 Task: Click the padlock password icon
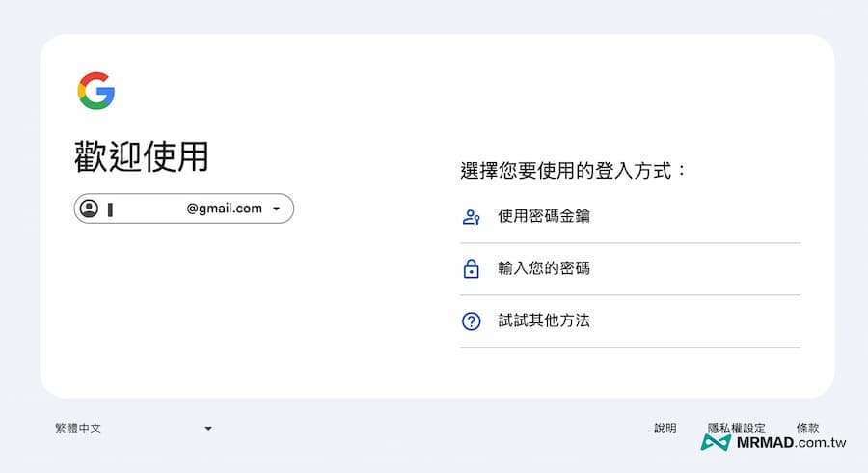pyautogui.click(x=471, y=268)
